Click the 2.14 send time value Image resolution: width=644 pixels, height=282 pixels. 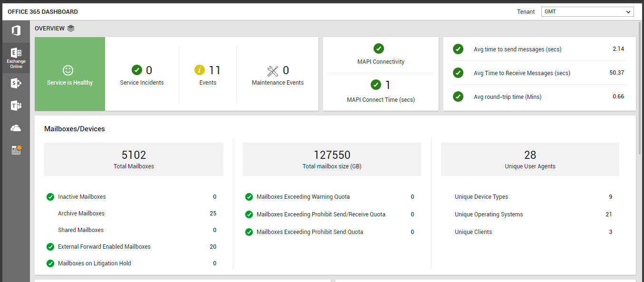point(618,49)
